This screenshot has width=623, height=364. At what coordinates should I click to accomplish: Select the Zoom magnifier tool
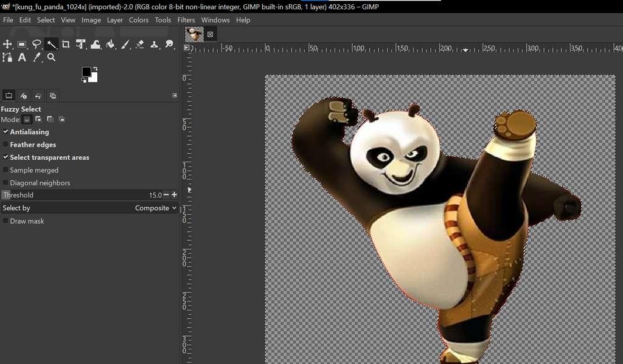(51, 58)
